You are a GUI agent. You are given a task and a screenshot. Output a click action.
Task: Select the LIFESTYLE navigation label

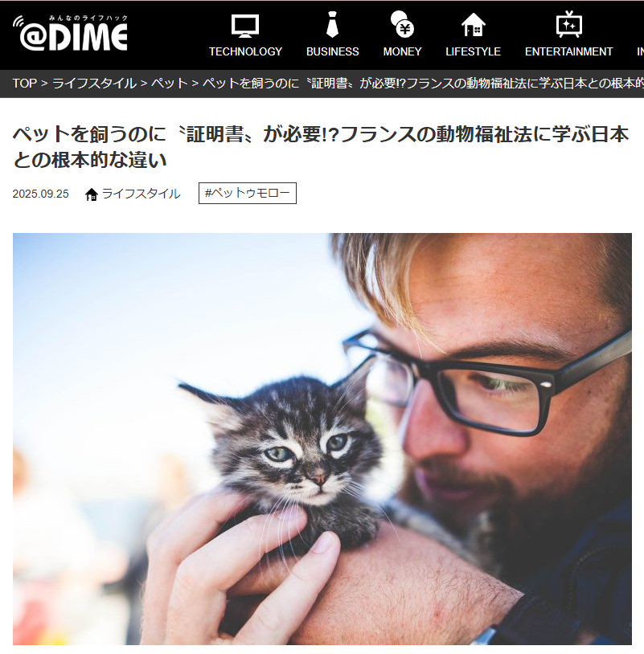473,51
